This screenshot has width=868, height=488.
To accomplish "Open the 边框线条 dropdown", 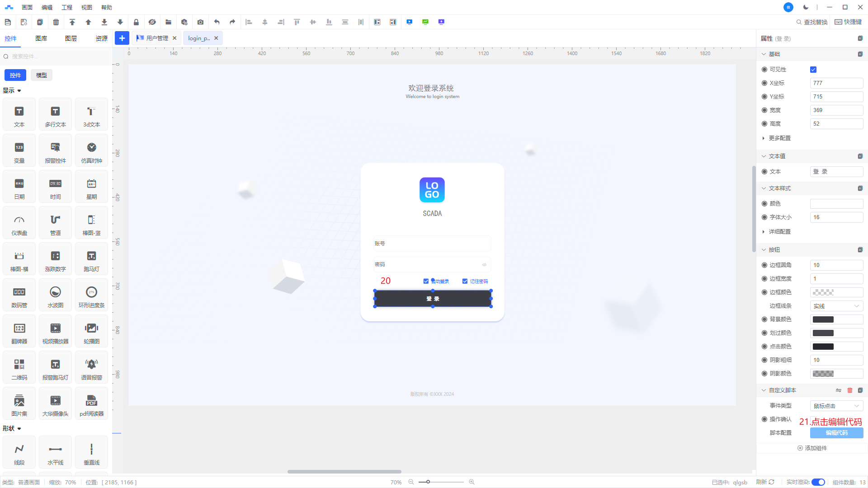I will pos(836,306).
